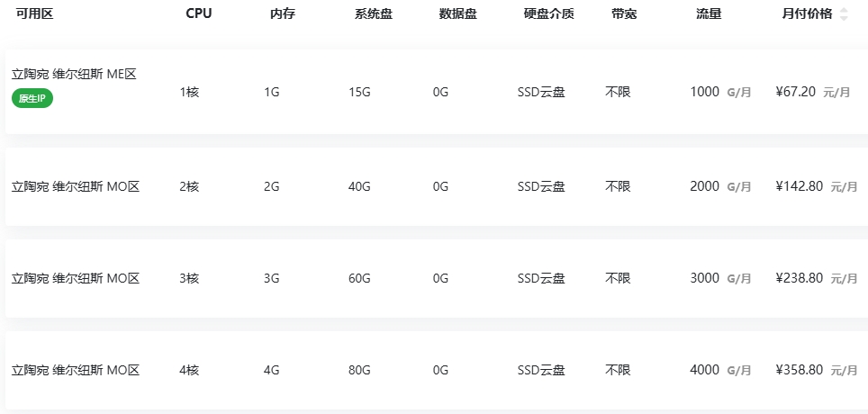868x414 pixels.
Task: Click the green 原生IP badge
Action: [32, 98]
